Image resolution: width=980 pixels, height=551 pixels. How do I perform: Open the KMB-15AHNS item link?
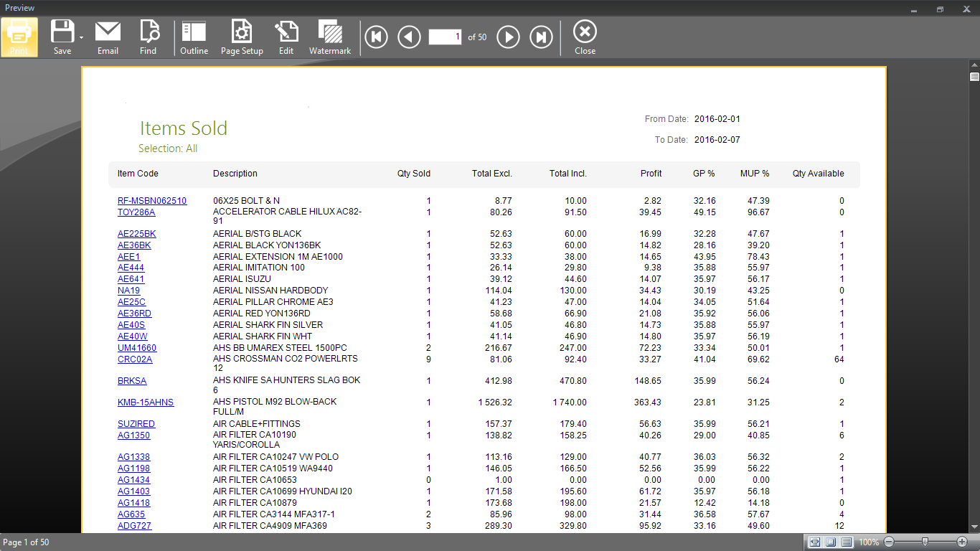click(146, 402)
